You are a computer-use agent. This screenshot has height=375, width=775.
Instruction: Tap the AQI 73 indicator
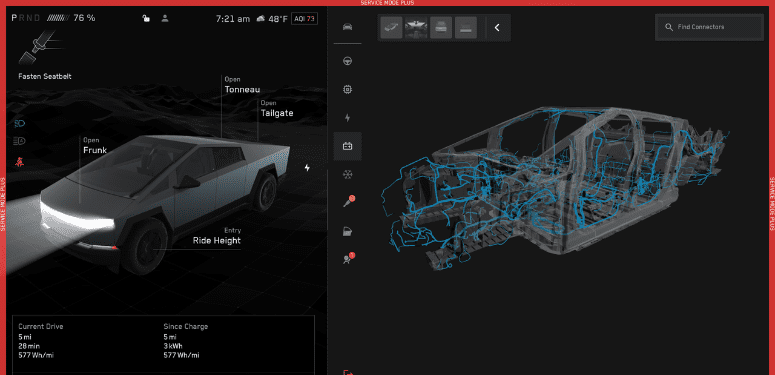304,19
